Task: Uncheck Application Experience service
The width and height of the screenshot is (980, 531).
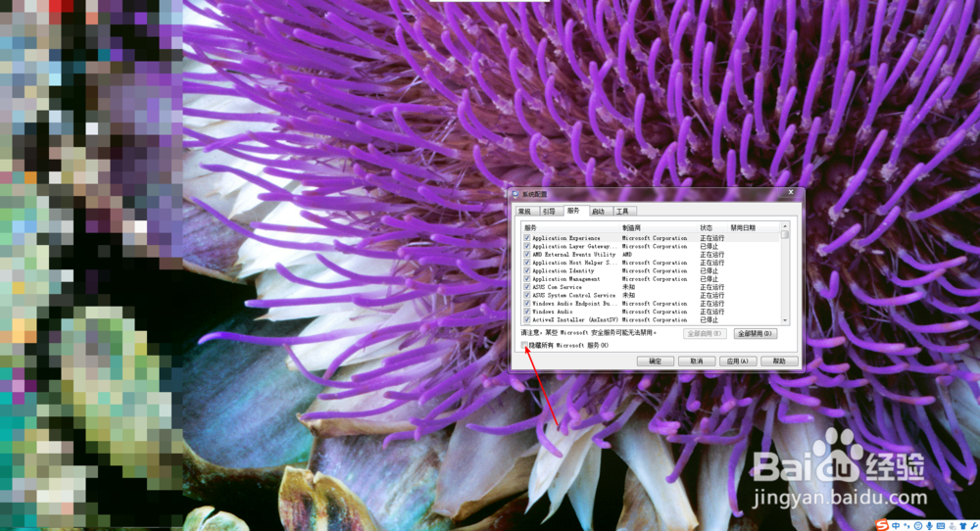Action: 527,238
